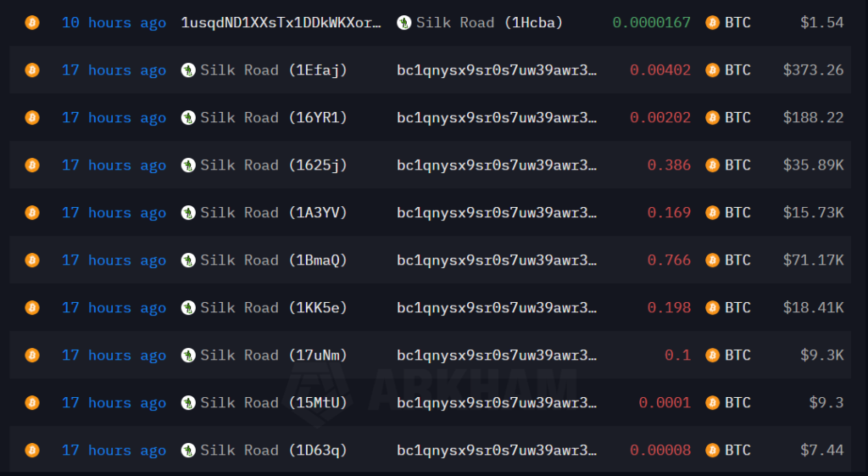Click the Bitcoin chain icon in the $18.41K row
Screen dimensions: 868x476
coord(32,307)
